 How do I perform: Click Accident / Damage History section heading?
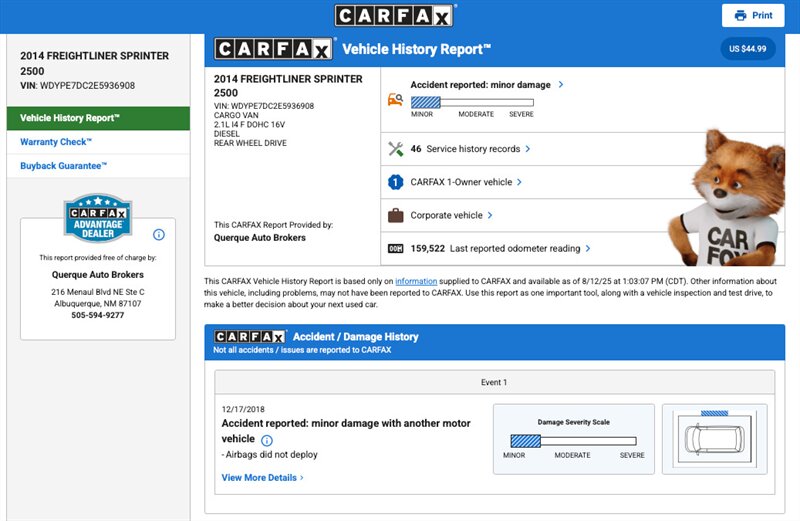[356, 337]
